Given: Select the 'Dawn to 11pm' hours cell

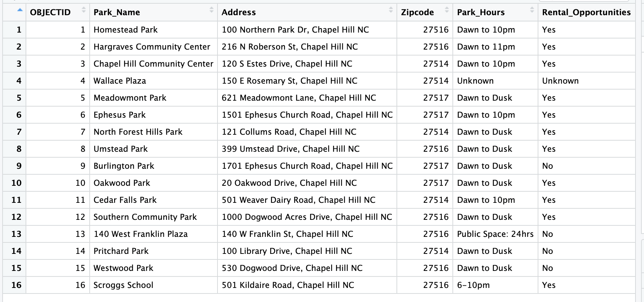Looking at the screenshot, I should (486, 47).
